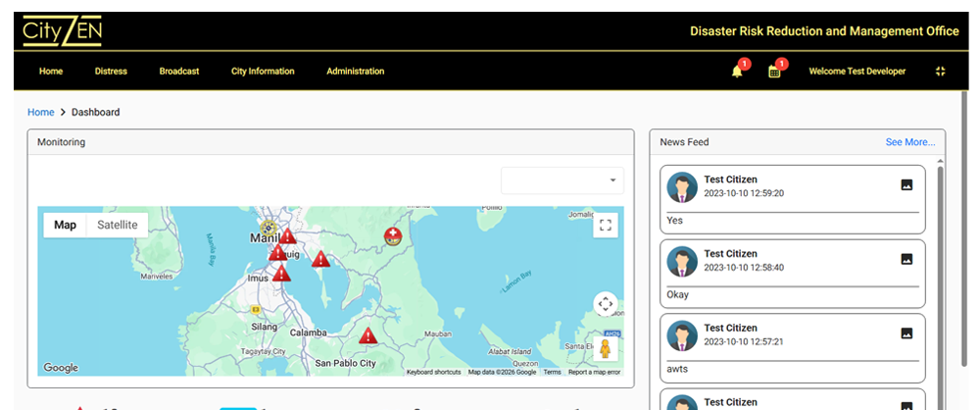Click the Google logo on the map
This screenshot has height=410, width=980.
point(61,368)
